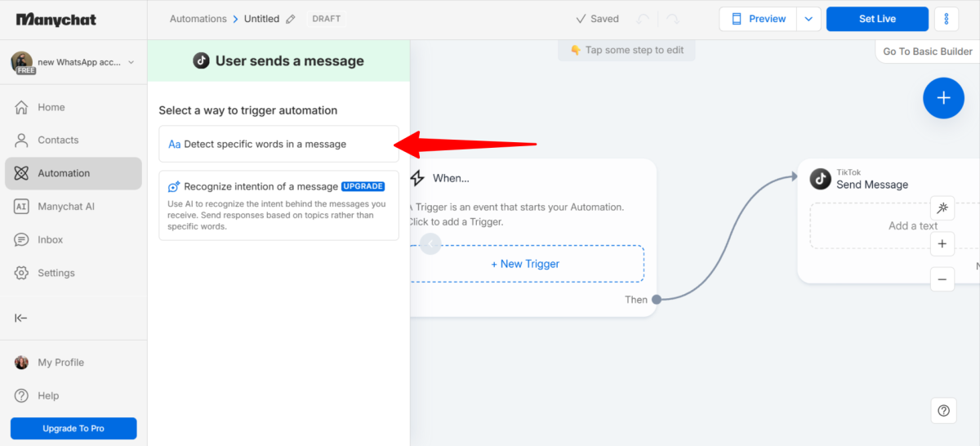Click the blue plus add button

(x=943, y=98)
